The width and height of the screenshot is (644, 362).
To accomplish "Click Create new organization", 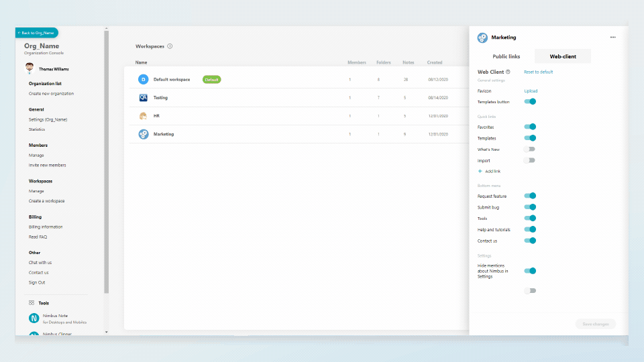I will pos(52,94).
